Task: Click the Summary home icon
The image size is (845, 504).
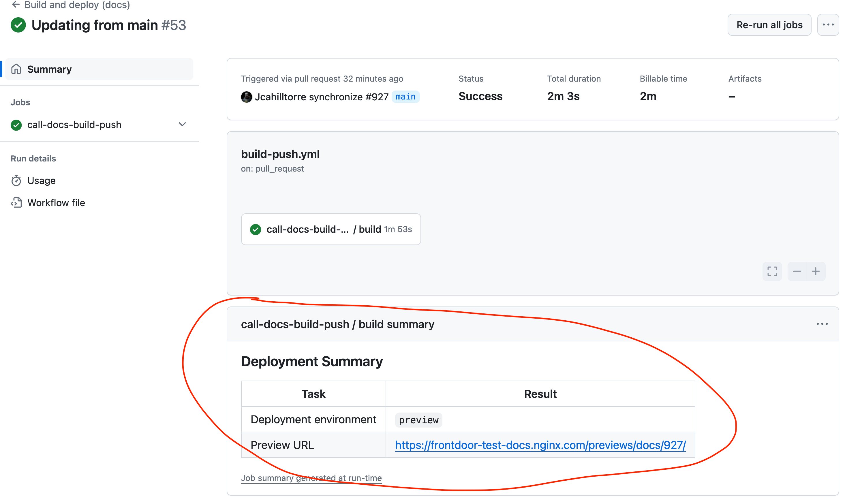Action: tap(16, 69)
